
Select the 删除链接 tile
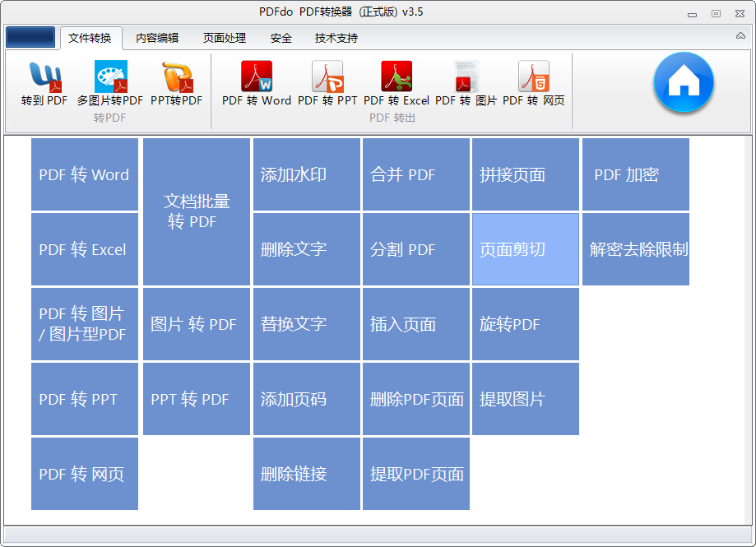[x=307, y=474]
